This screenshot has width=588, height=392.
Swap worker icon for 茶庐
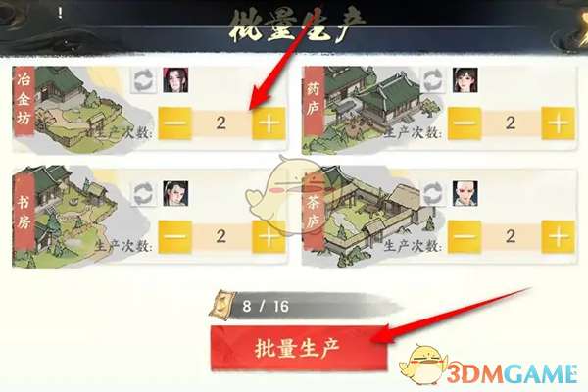click(x=433, y=194)
